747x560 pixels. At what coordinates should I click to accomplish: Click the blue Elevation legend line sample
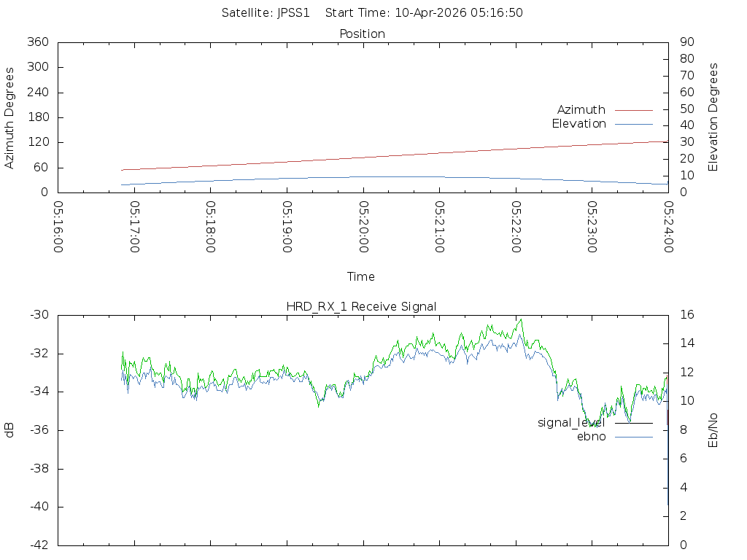(633, 124)
